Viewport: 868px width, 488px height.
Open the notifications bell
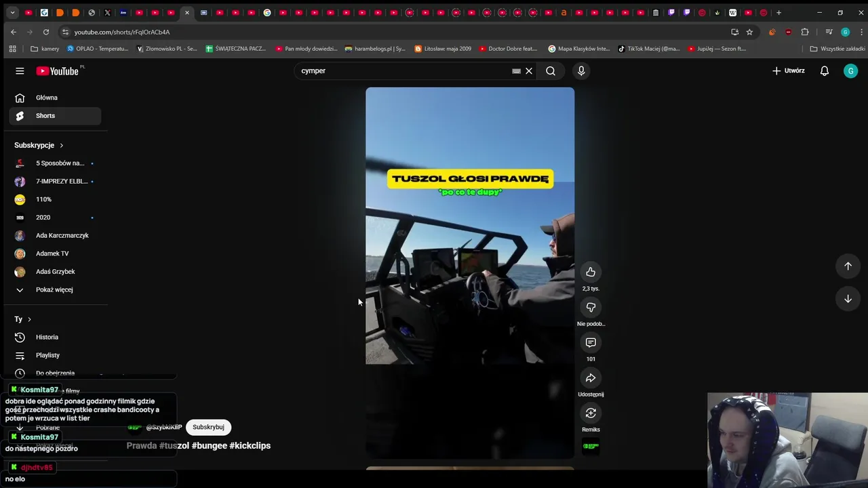coord(825,70)
